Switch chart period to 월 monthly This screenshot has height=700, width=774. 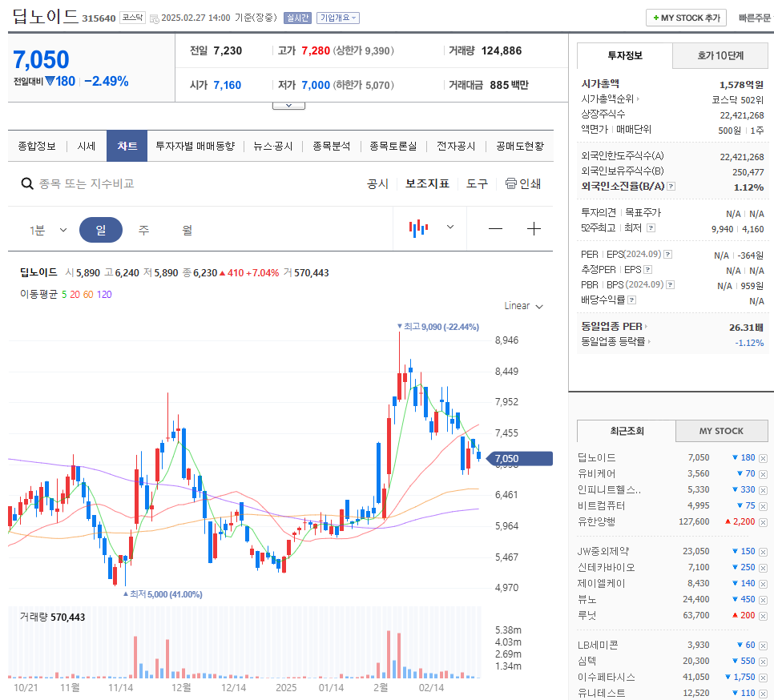pyautogui.click(x=186, y=230)
